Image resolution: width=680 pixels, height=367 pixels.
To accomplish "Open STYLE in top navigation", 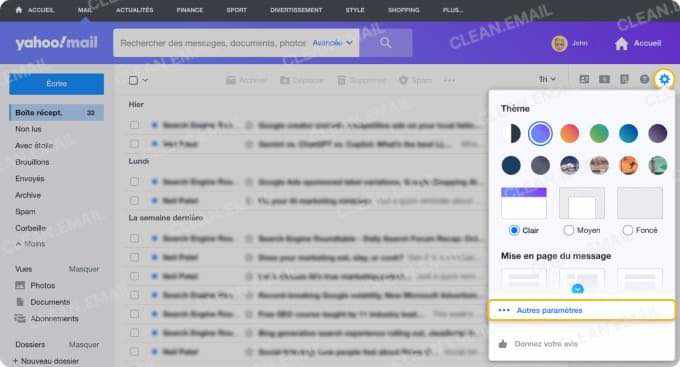I will pyautogui.click(x=355, y=10).
